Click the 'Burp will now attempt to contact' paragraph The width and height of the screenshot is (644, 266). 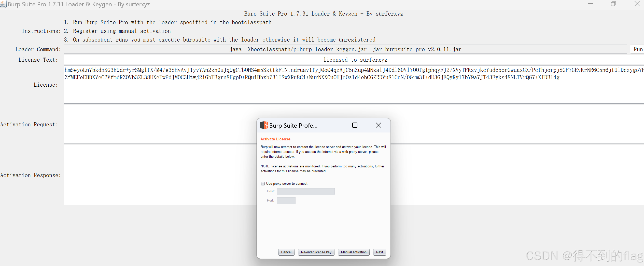click(x=323, y=152)
